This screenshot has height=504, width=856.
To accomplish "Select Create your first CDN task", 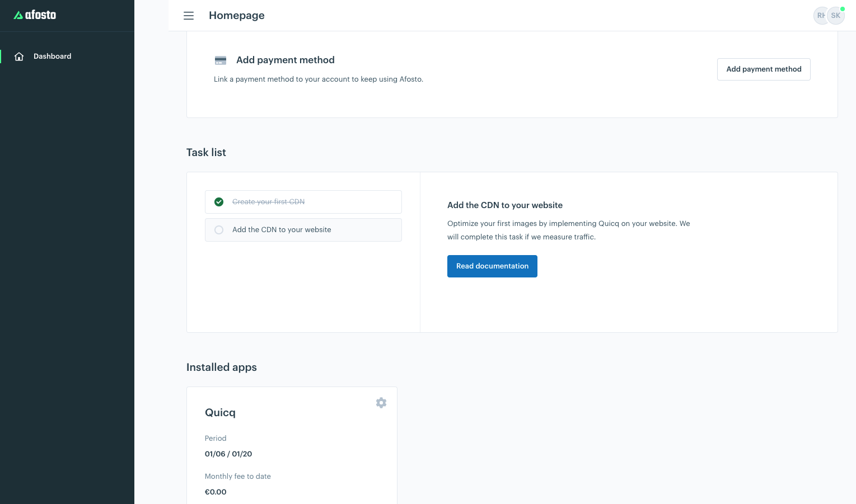I will click(303, 202).
